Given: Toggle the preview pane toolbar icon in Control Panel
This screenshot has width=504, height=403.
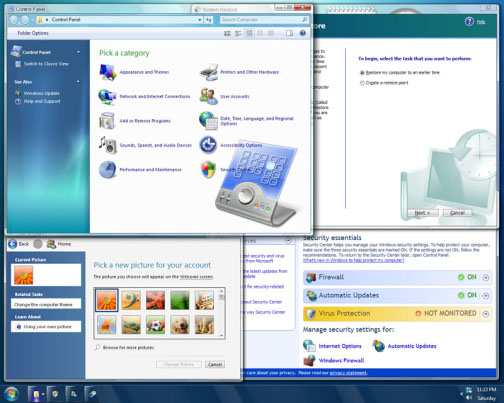Looking at the screenshot, I should point(289,33).
